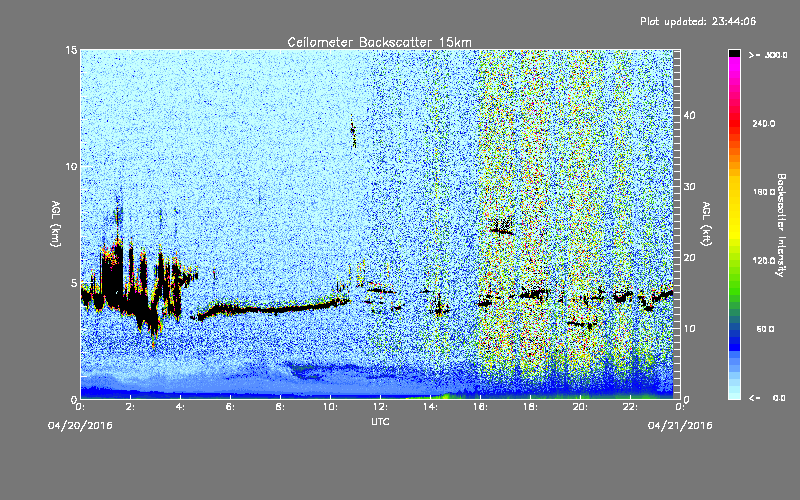The width and height of the screenshot is (800, 500).
Task: Select the 'Ceilometer Backscatter 15km' title
Action: tap(380, 42)
